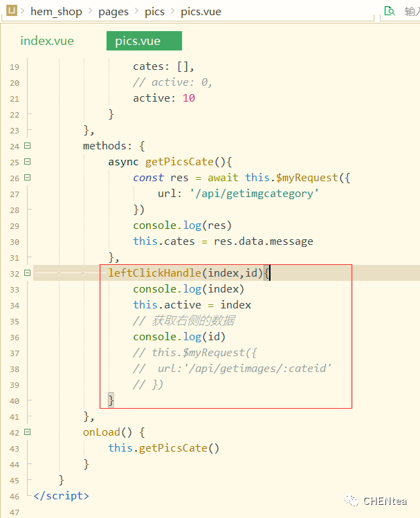Click the value 10 after active
This screenshot has width=420, height=518.
189,98
